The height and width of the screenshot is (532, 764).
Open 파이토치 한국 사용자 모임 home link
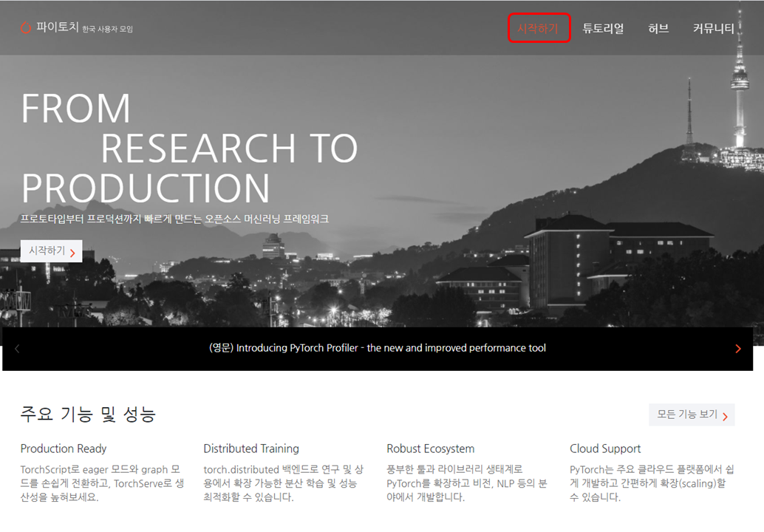click(x=77, y=28)
